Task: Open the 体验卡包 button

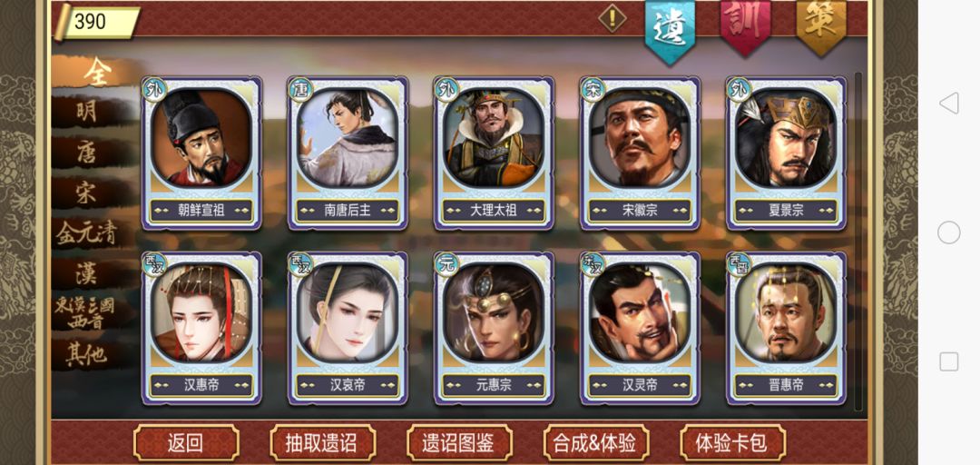Action: [x=732, y=442]
